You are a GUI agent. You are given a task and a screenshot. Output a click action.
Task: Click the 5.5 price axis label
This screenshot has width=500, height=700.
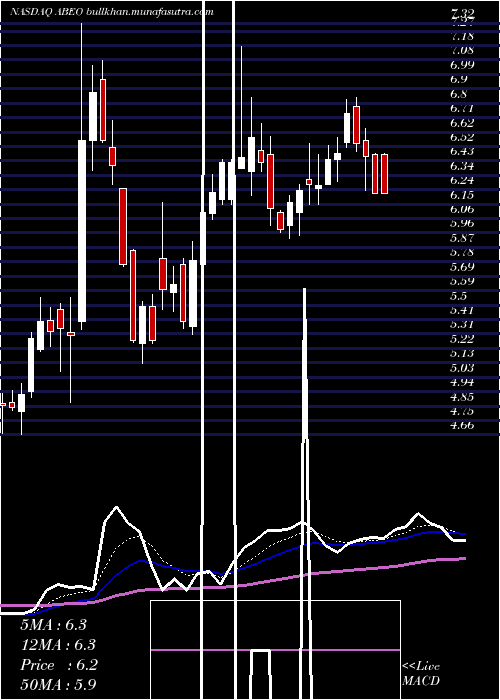pos(459,296)
